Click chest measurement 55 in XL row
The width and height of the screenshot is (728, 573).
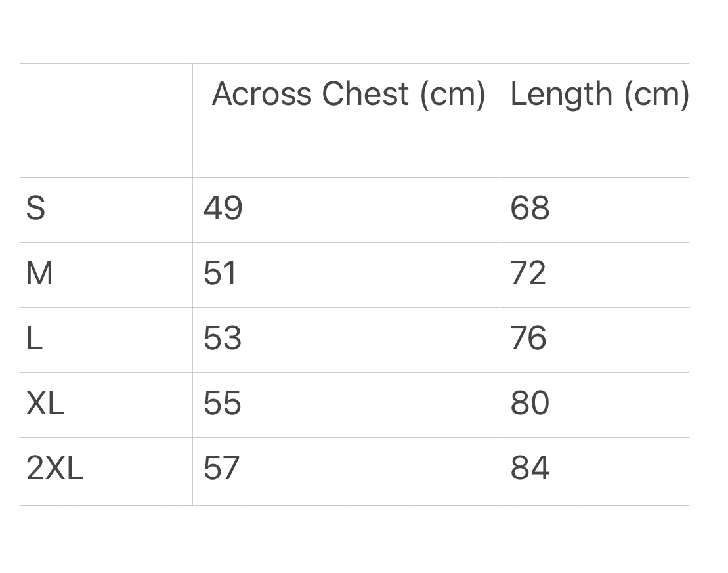223,404
